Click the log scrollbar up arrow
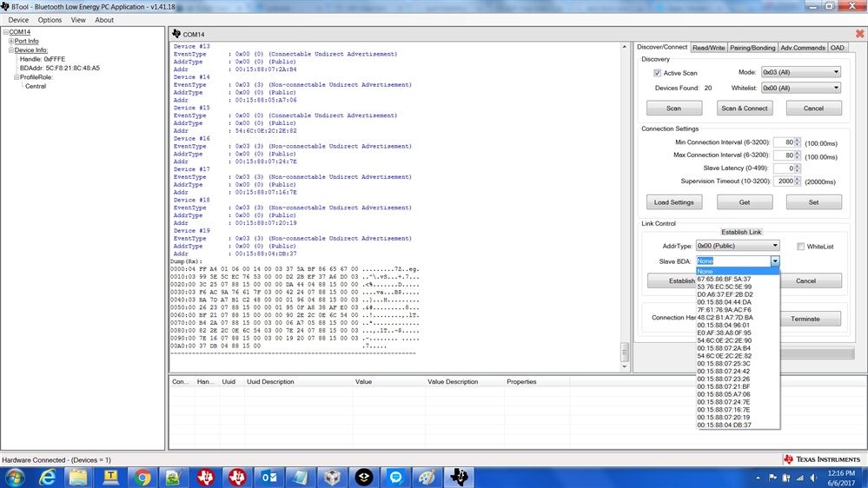Viewport: 868px width, 488px height. click(x=625, y=47)
